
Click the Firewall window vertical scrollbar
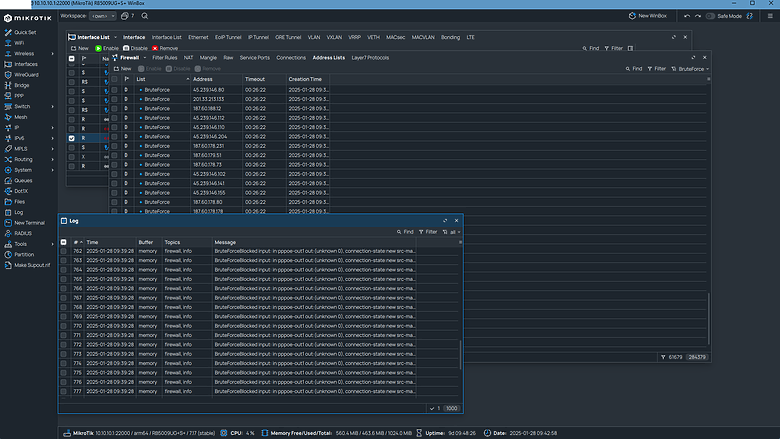708,319
